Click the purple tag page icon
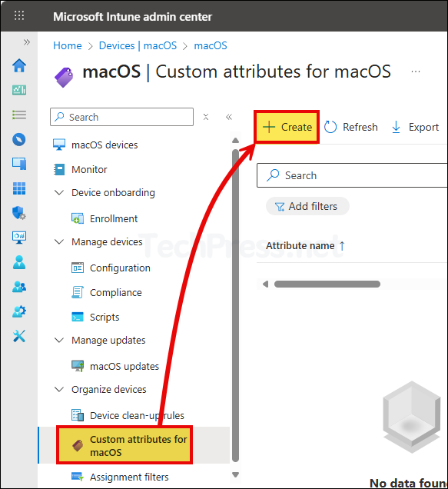The height and width of the screenshot is (489, 448). pyautogui.click(x=64, y=77)
